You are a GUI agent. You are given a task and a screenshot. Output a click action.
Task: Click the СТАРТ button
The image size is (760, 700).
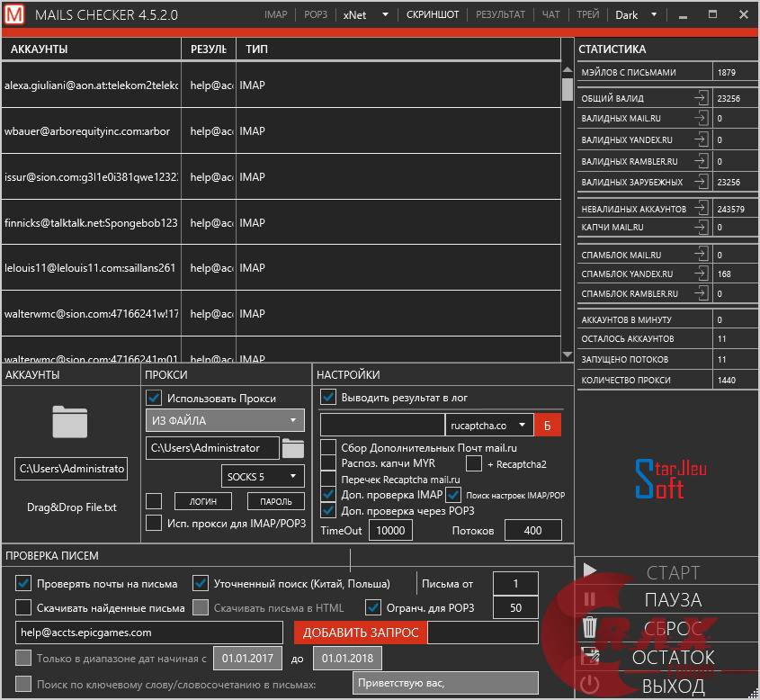tap(666, 572)
